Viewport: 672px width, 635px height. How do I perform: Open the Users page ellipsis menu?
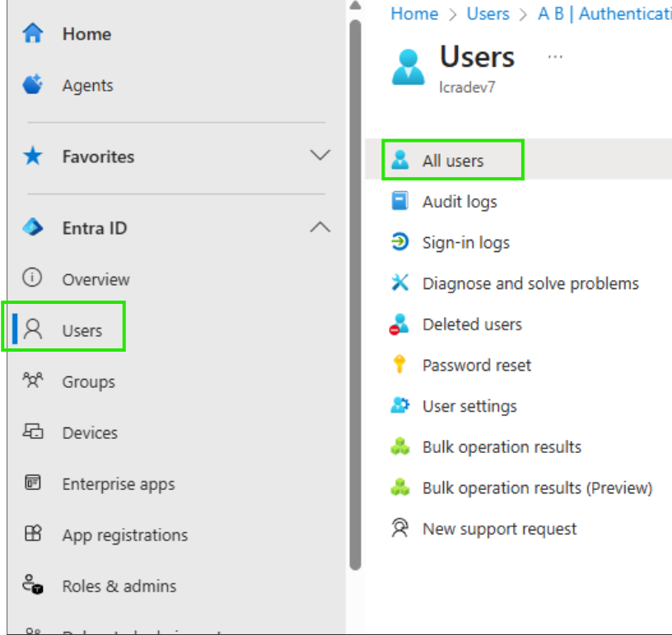tap(555, 57)
